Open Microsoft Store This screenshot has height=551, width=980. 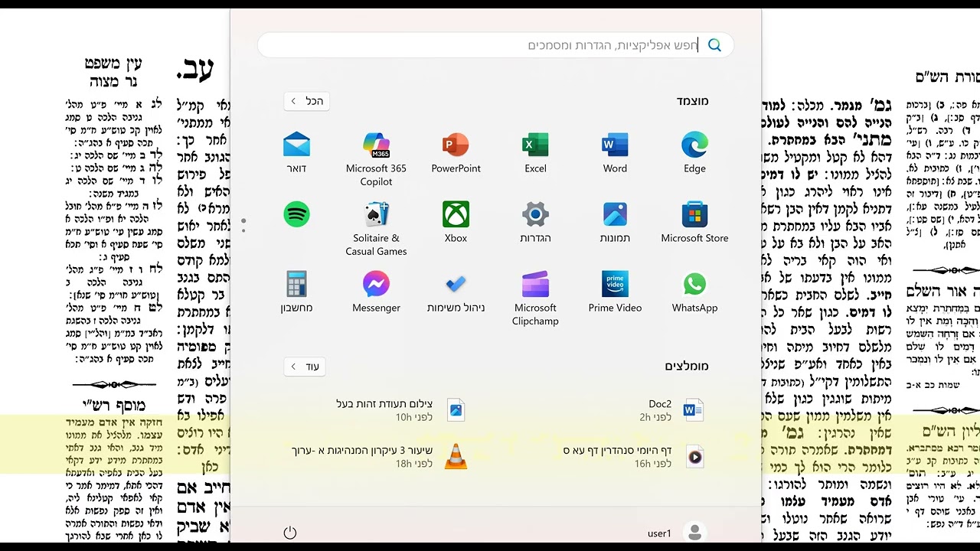coord(694,223)
